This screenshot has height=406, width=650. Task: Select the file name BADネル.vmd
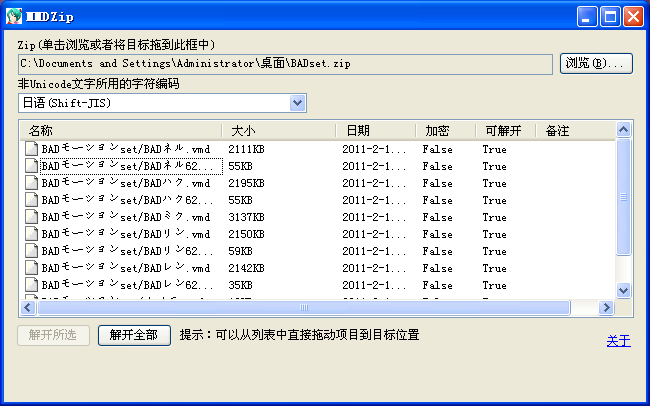click(x=126, y=149)
